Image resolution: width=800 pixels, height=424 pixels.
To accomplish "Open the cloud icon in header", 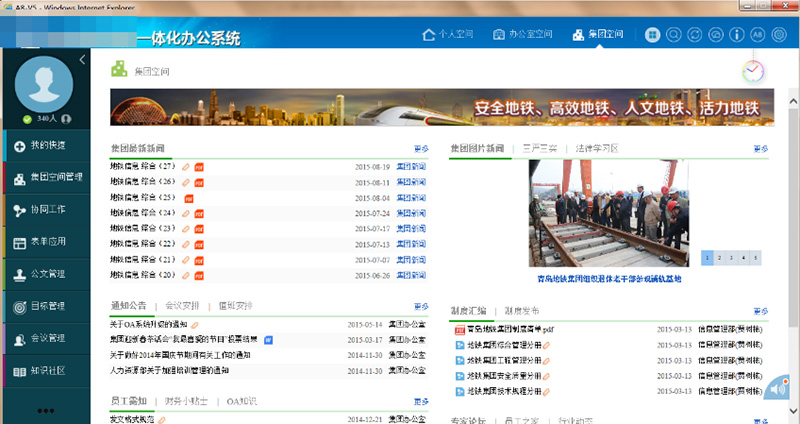I will (x=716, y=35).
